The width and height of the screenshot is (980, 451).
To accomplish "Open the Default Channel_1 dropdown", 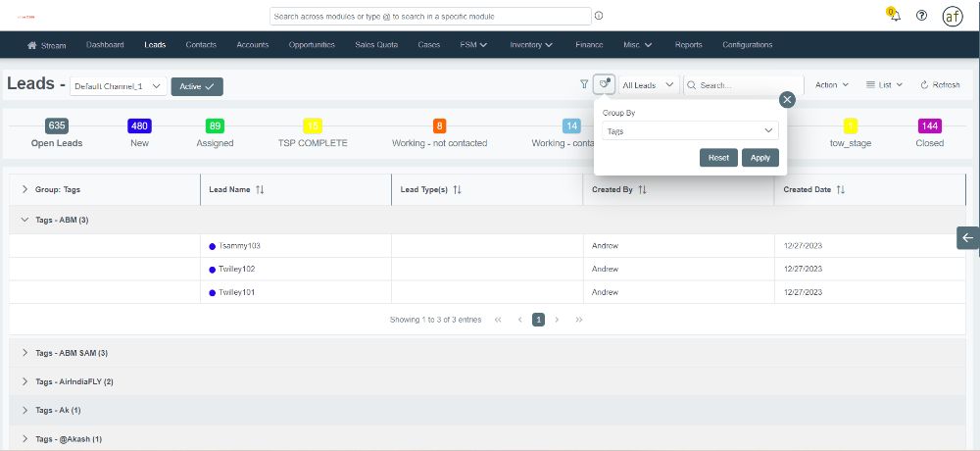I will tap(117, 86).
